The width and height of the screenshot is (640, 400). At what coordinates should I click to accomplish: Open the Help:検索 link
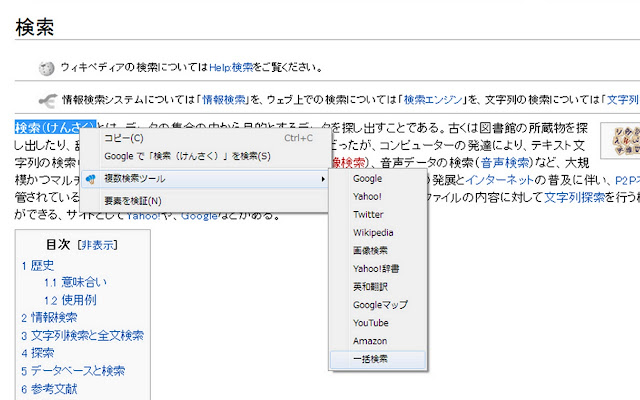[231, 67]
